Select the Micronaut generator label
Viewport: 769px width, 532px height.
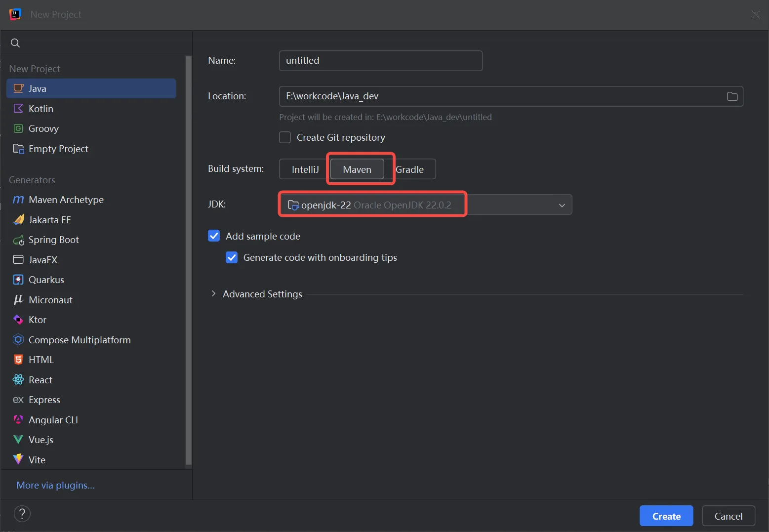(50, 300)
